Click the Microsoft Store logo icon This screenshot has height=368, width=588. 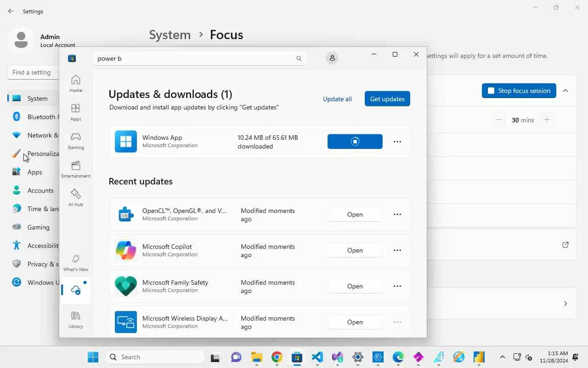(x=72, y=58)
